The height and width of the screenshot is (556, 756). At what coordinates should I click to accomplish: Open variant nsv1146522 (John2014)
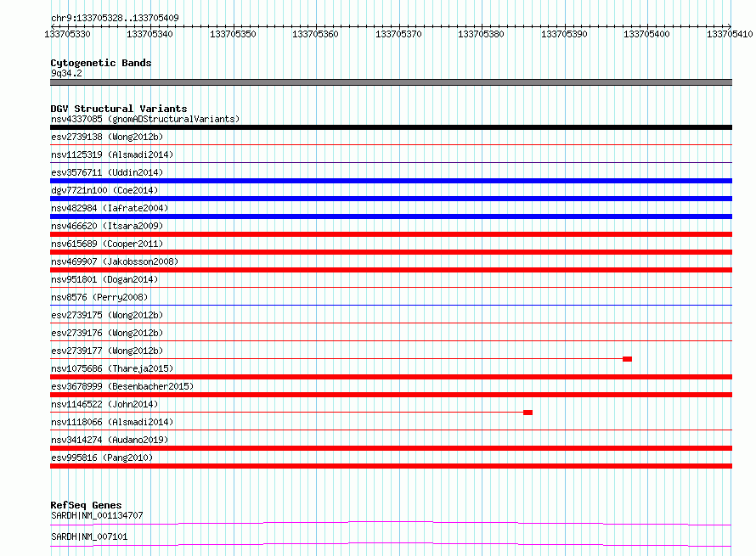click(104, 404)
